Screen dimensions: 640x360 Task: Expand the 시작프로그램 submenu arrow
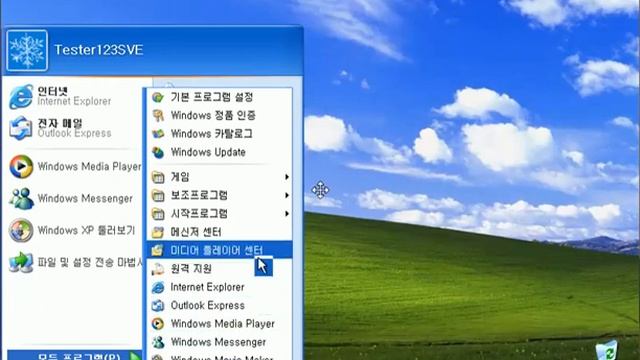point(287,214)
